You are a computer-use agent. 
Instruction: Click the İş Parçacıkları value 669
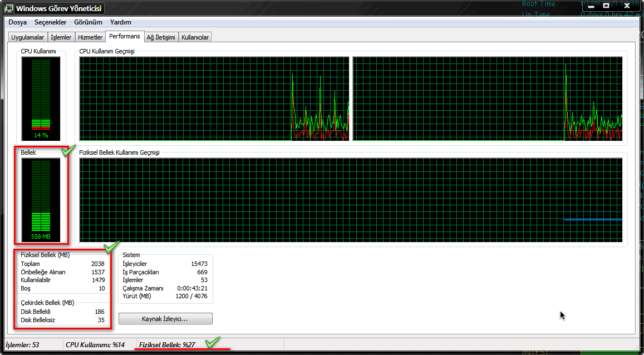202,272
